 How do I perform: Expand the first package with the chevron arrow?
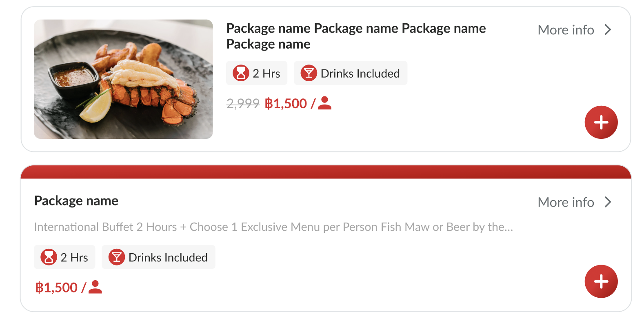(x=608, y=30)
